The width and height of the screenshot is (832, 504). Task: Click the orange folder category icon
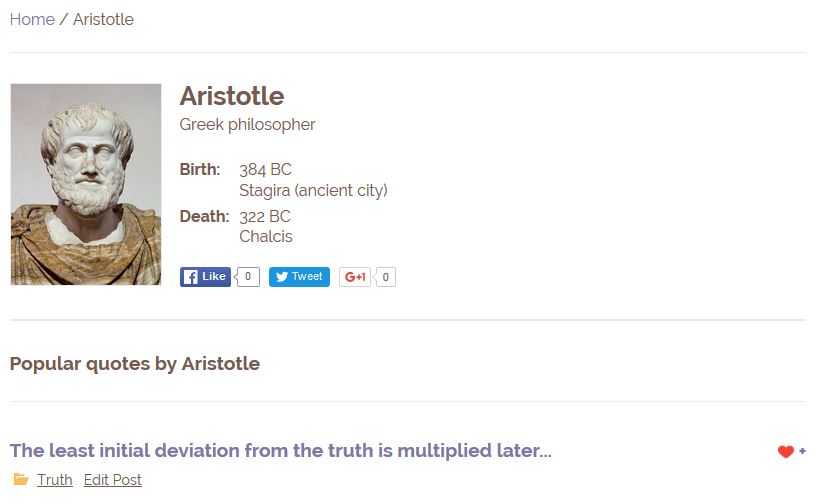(x=21, y=479)
